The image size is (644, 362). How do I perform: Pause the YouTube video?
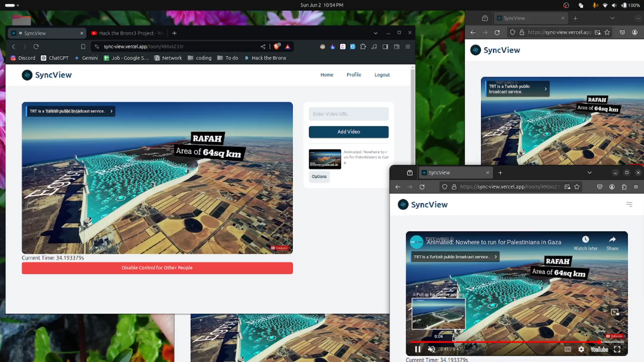418,349
